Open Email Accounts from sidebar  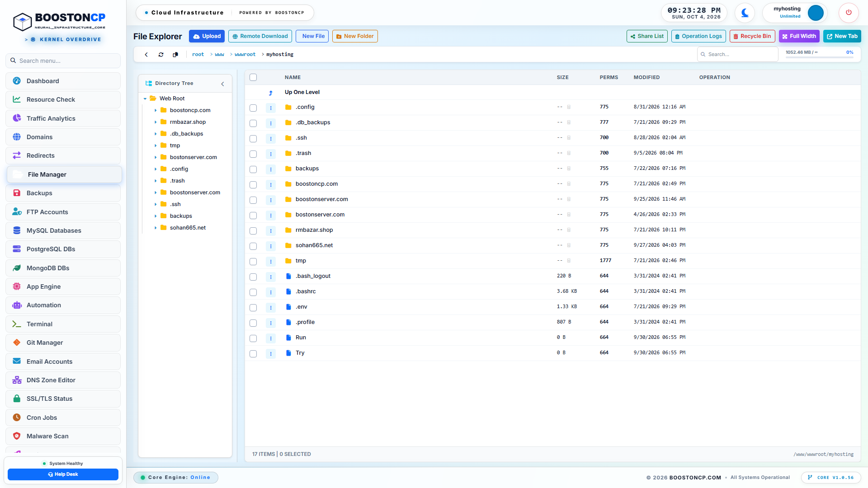(63, 361)
